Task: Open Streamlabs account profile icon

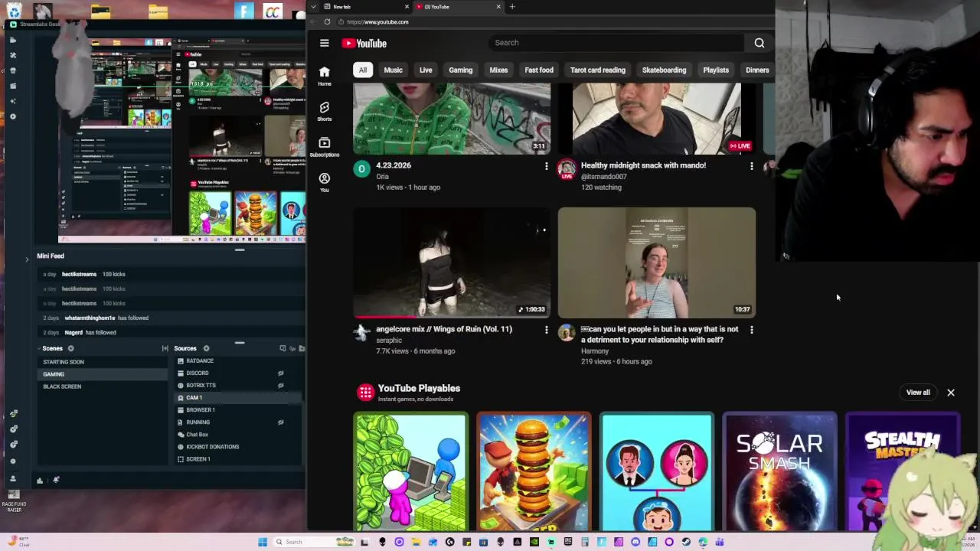Action: click(13, 478)
